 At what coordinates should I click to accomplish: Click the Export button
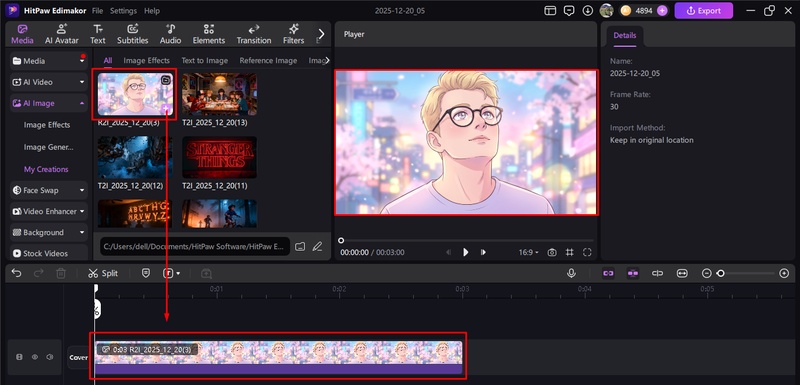tap(704, 11)
